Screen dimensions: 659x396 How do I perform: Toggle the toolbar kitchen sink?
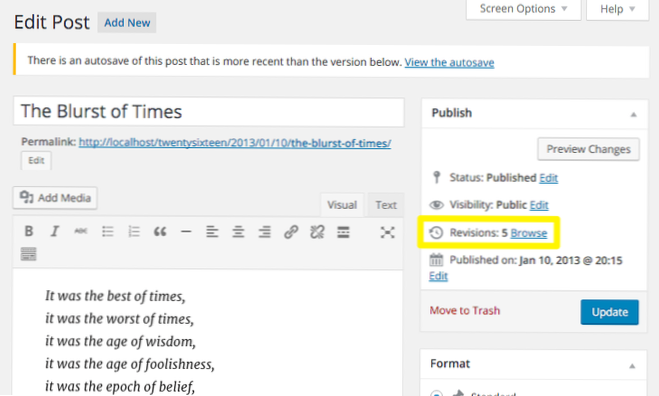[x=29, y=254]
